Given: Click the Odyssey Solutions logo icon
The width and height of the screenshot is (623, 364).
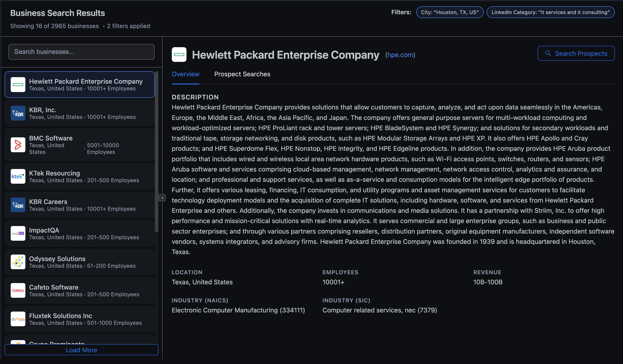Looking at the screenshot, I should pyautogui.click(x=18, y=262).
